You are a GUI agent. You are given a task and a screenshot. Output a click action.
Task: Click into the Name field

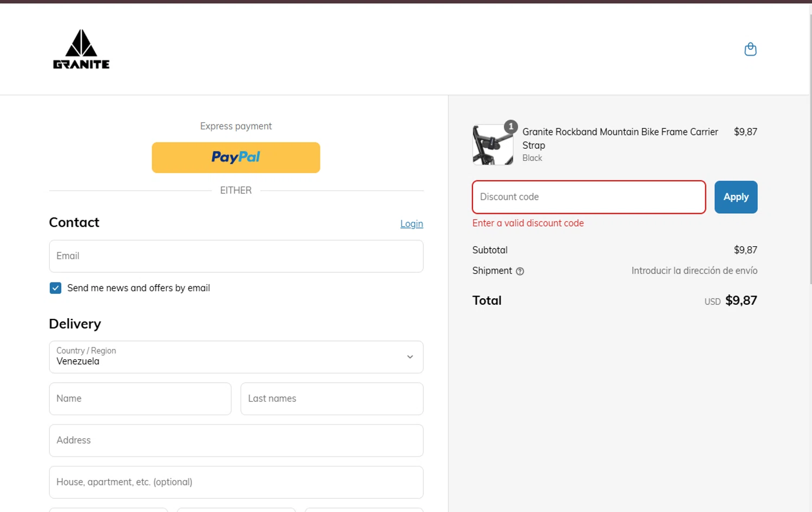[x=140, y=399]
